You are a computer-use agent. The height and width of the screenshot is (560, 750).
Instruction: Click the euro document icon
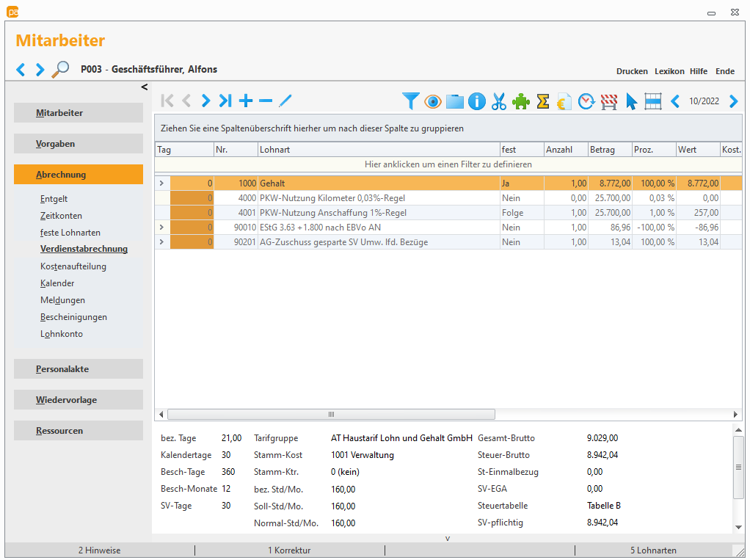pos(564,101)
